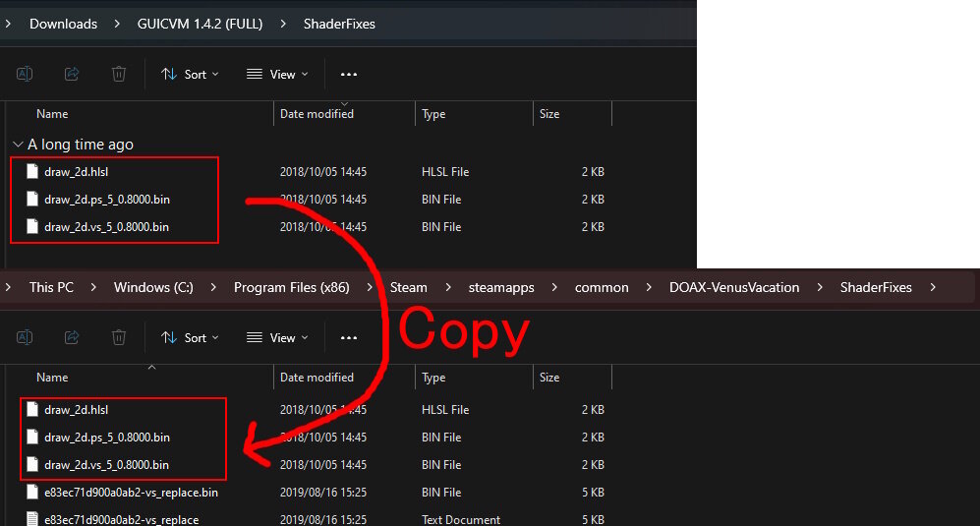Select draw_2d.vs_5_0.8000.bin in the DOAX-VenusVacation folder

tap(106, 465)
